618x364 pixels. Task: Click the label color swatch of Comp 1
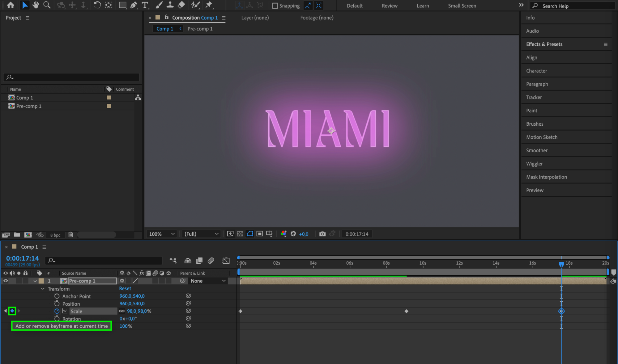[109, 98]
